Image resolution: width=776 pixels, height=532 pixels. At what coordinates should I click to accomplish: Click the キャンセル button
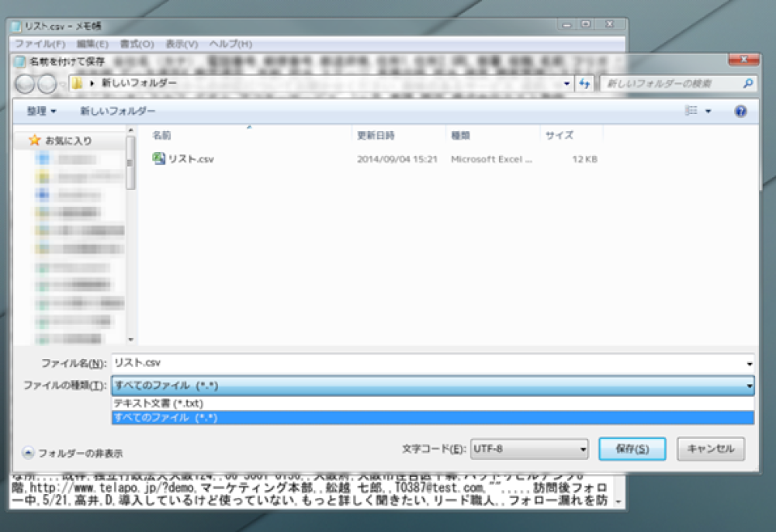711,448
